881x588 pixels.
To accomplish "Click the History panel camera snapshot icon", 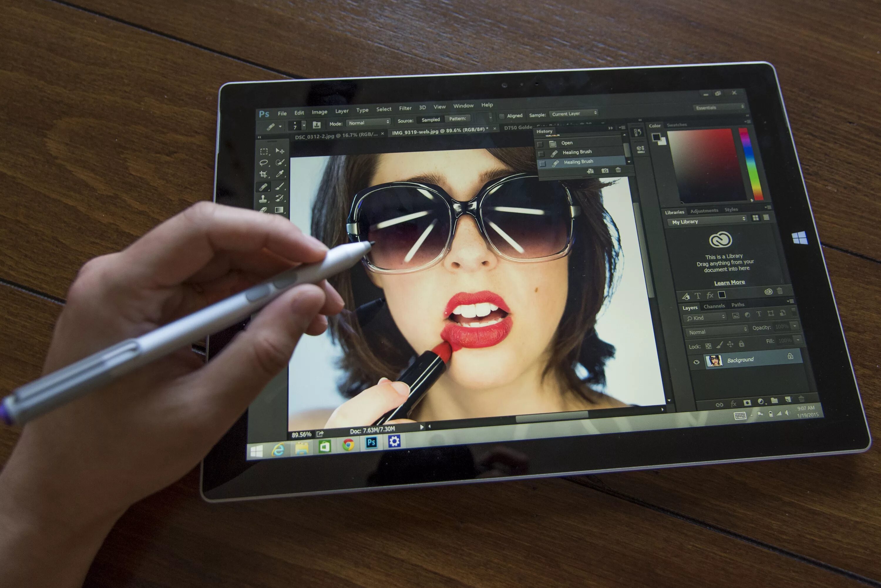I will [605, 171].
